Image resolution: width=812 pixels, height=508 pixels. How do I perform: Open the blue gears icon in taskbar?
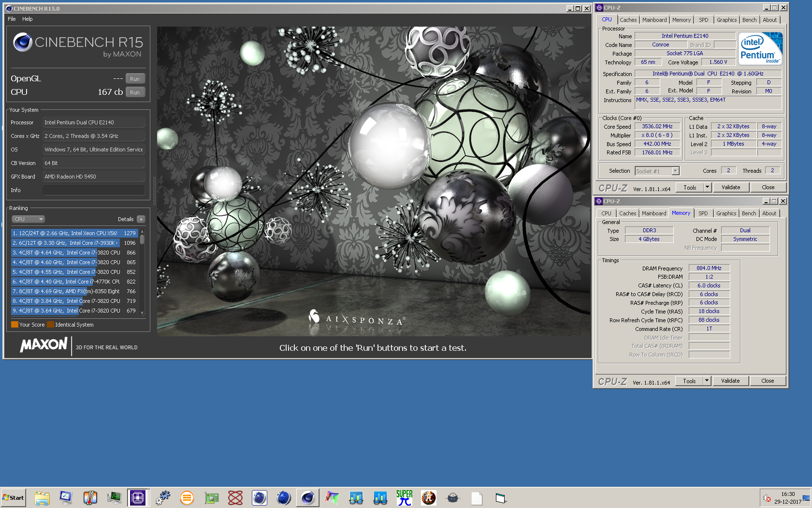[x=163, y=498]
